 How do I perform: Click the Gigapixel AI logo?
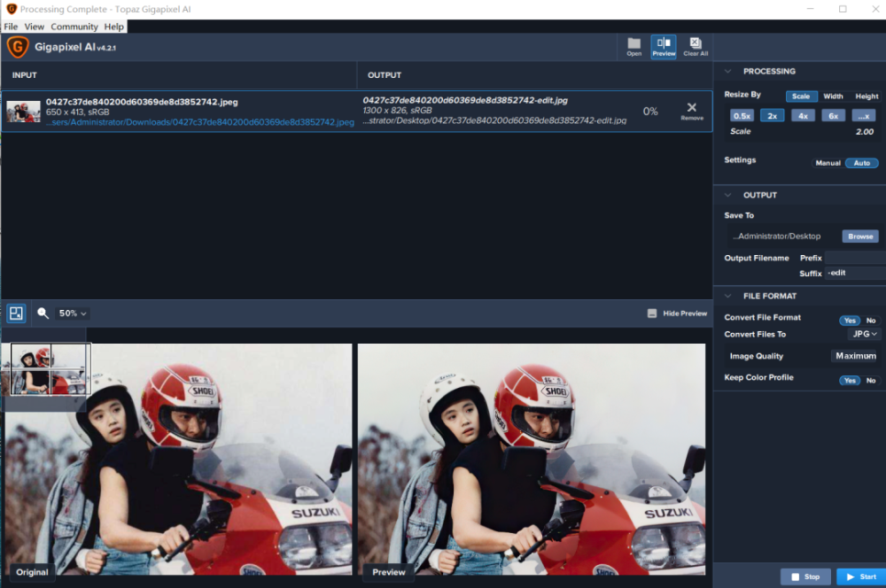click(18, 47)
